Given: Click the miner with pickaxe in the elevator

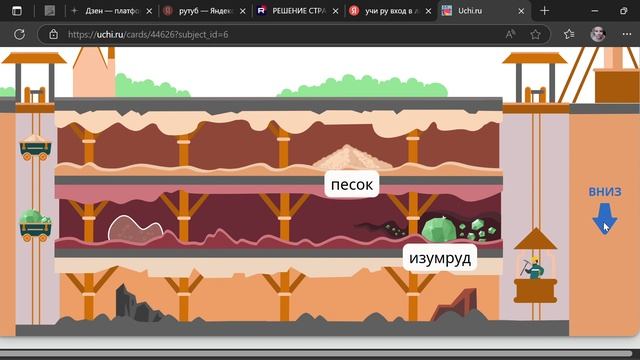Looking at the screenshot, I should pos(533,268).
